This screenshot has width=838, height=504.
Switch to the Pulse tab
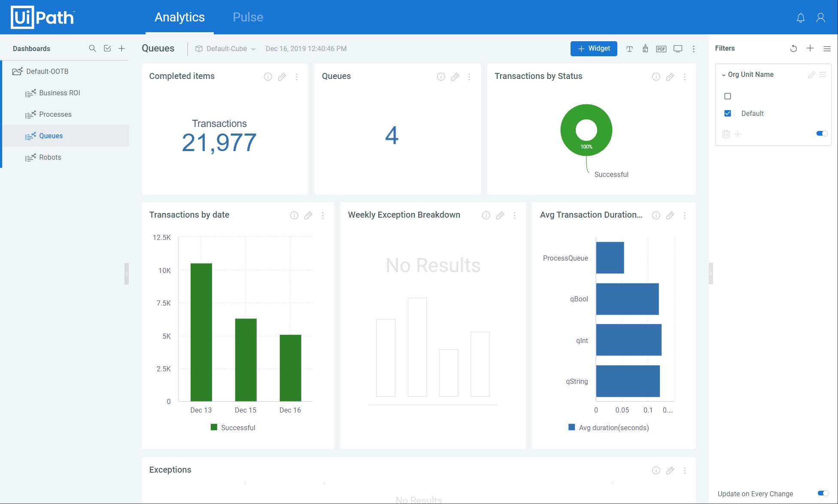pyautogui.click(x=248, y=17)
